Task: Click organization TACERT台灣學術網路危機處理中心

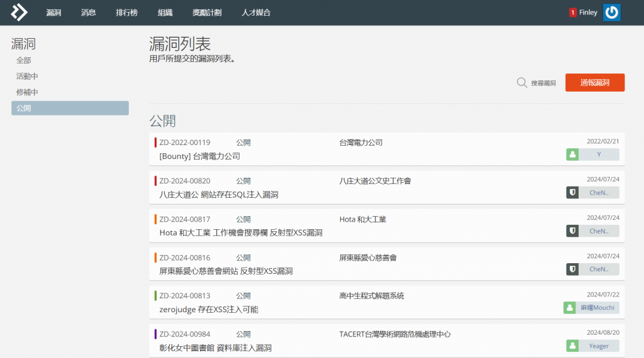Action: [395, 335]
